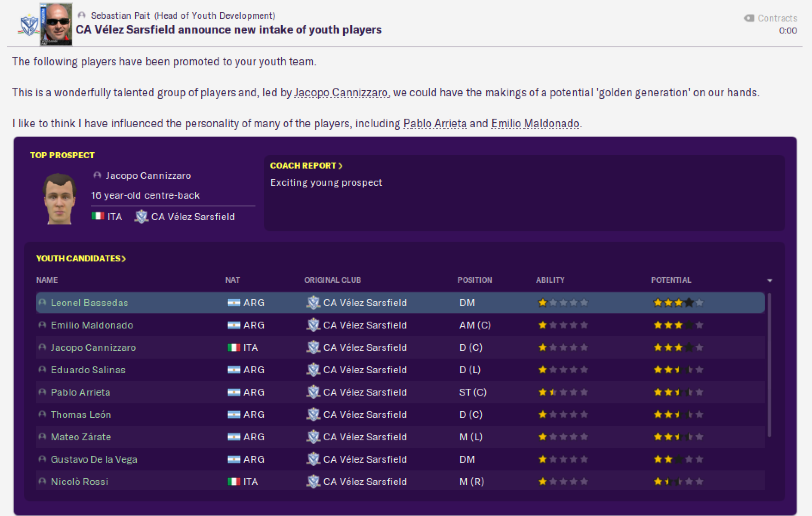Viewport: 812px width, 516px height.
Task: Sort candidates by the Potential column
Action: pos(671,280)
